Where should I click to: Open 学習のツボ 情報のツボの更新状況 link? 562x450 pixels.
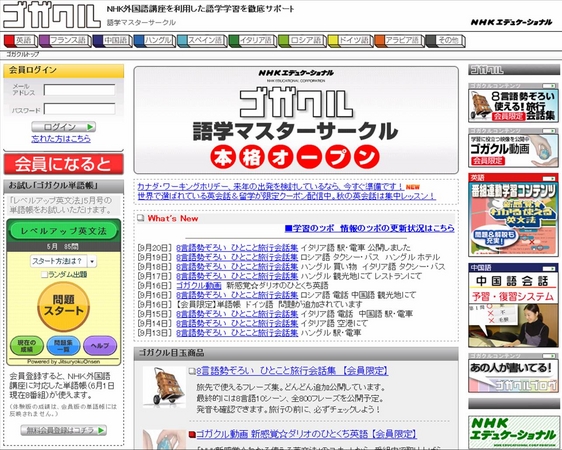tap(370, 228)
